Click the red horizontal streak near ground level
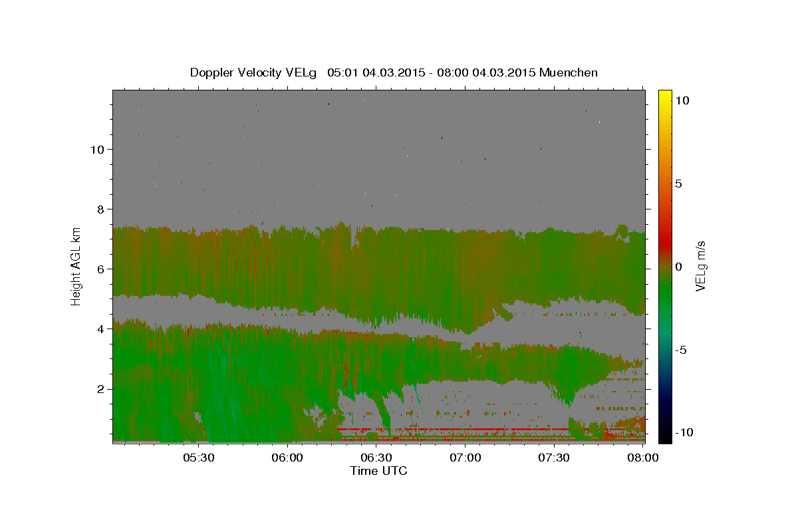The width and height of the screenshot is (798, 532). [x=452, y=430]
